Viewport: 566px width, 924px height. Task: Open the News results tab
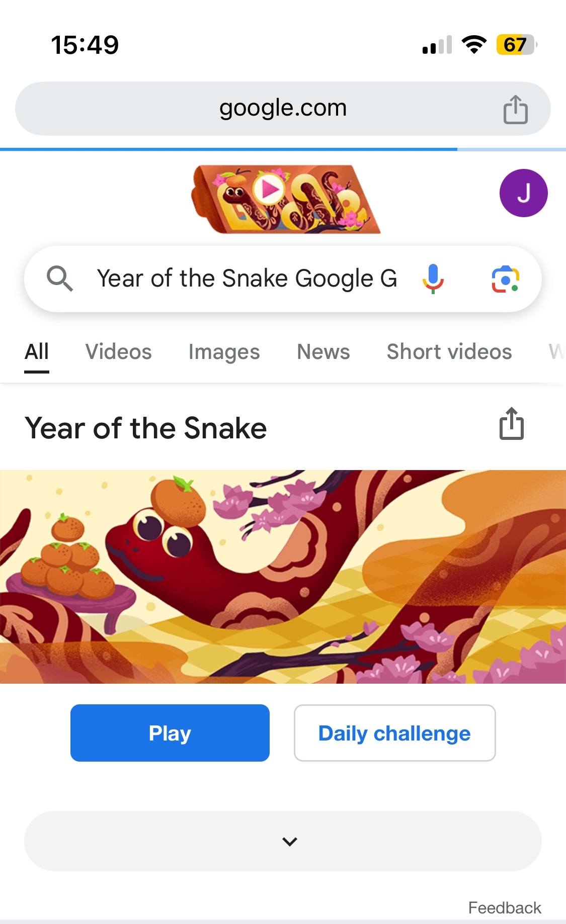click(x=323, y=352)
